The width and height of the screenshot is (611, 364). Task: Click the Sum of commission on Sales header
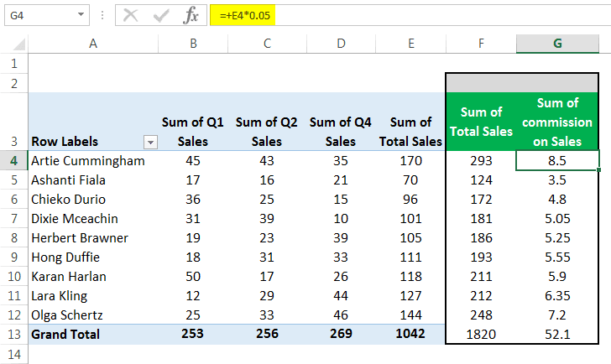(557, 122)
